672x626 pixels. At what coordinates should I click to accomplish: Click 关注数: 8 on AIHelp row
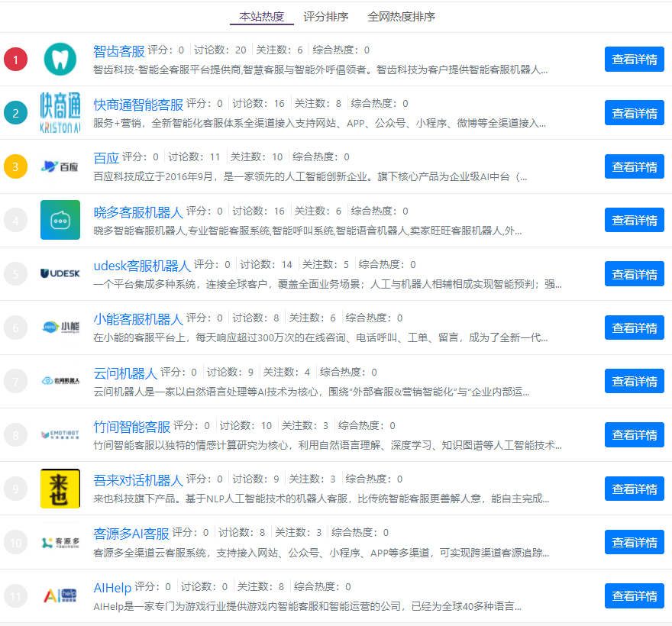point(260,587)
